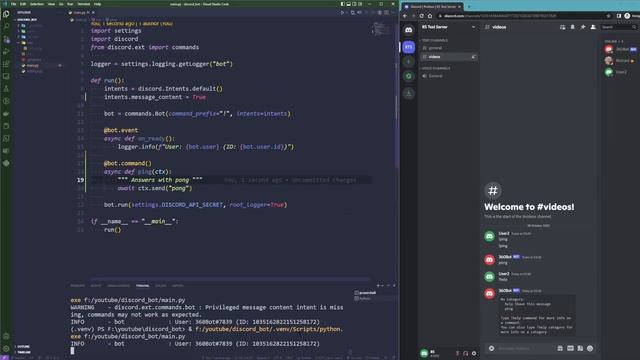Open the View menu
Screen dimensions: 640x360
tap(51, 4)
